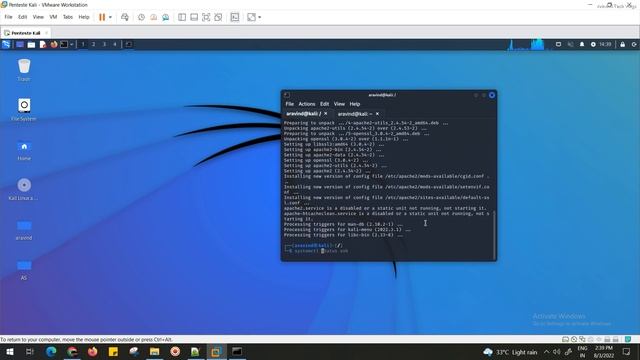
Task: Pause the virtual machine with the orange button
Action: click(x=102, y=17)
